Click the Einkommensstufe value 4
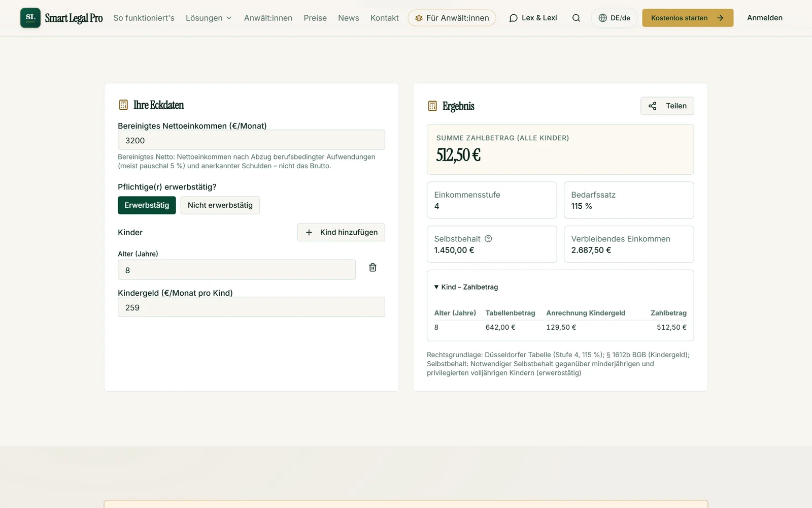812x508 pixels. 436,206
